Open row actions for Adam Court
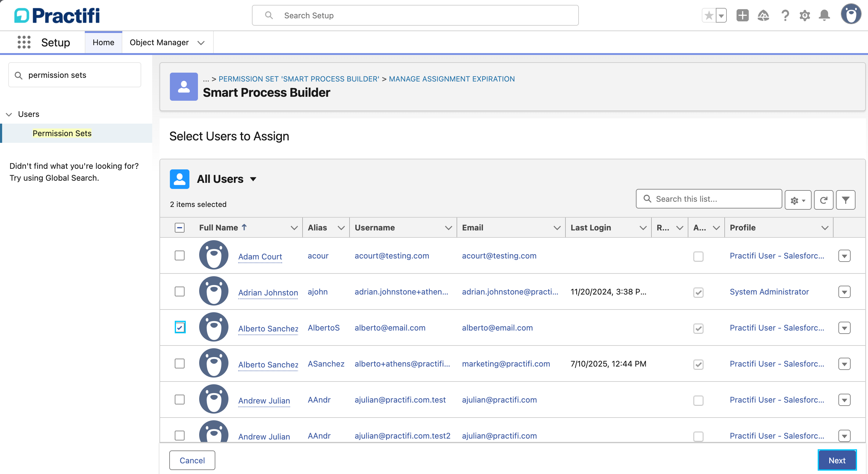 click(844, 256)
